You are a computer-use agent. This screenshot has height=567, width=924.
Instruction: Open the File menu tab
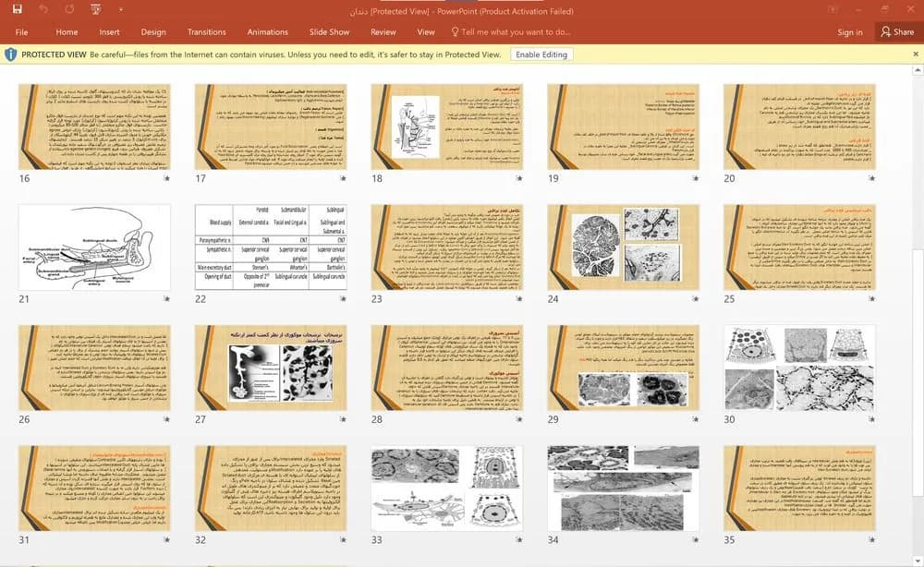pyautogui.click(x=22, y=31)
